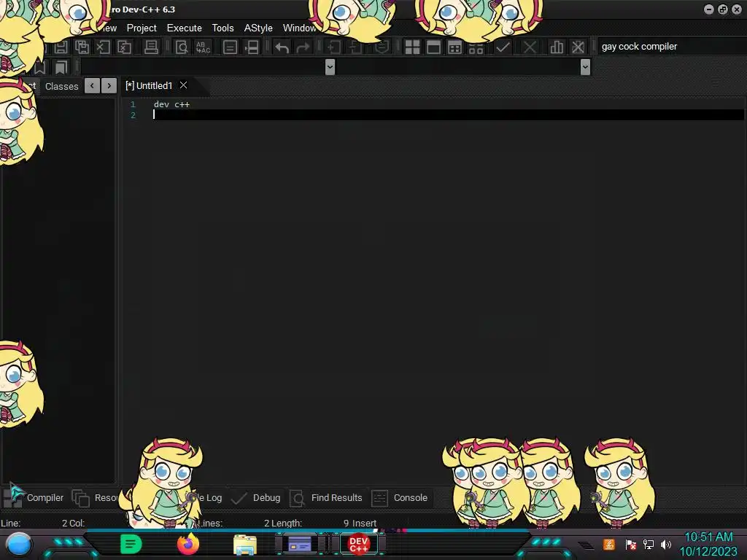
Task: Close the Untitled1 tab
Action: [183, 85]
